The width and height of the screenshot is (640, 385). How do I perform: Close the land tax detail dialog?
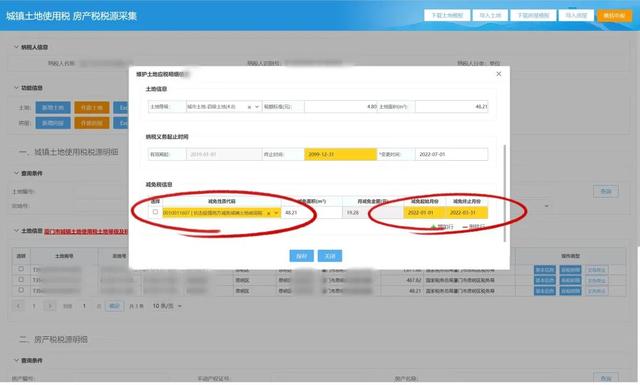click(498, 74)
